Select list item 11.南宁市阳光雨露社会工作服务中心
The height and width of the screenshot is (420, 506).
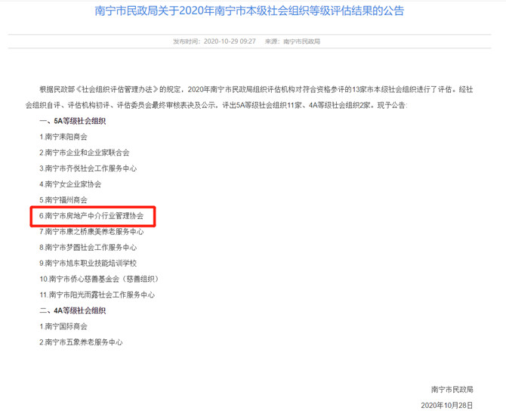(97, 295)
